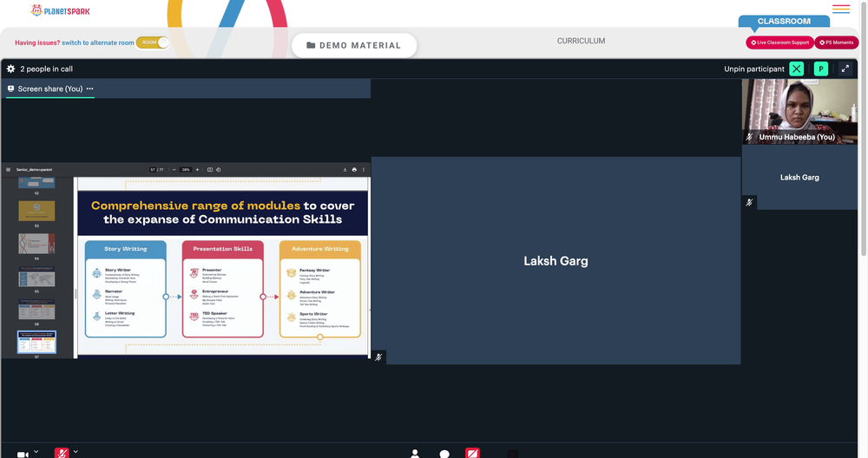Stop screen sharing red button
Screen dimensions: 868x458
pos(472,453)
